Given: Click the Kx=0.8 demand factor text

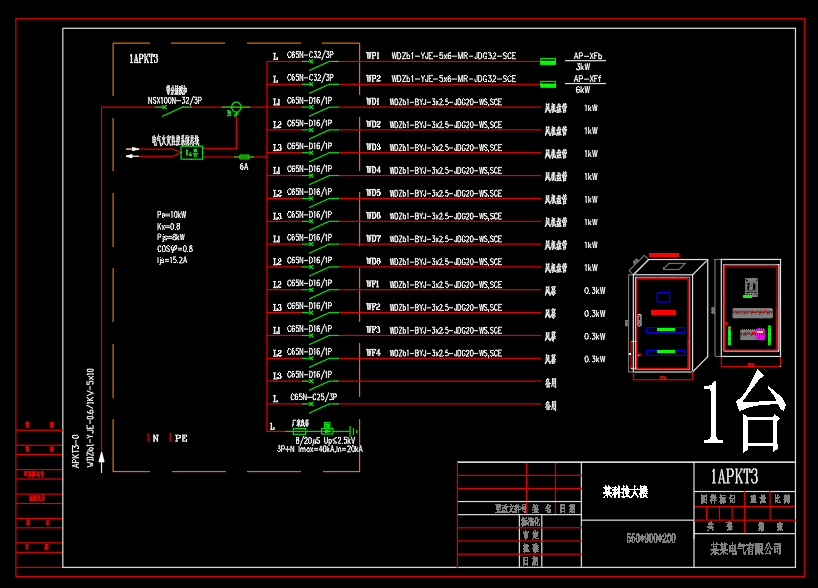Looking at the screenshot, I should (x=169, y=226).
